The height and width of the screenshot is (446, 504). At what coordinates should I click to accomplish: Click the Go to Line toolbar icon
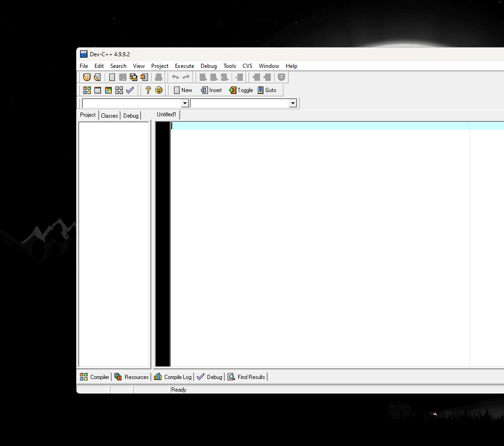click(239, 77)
